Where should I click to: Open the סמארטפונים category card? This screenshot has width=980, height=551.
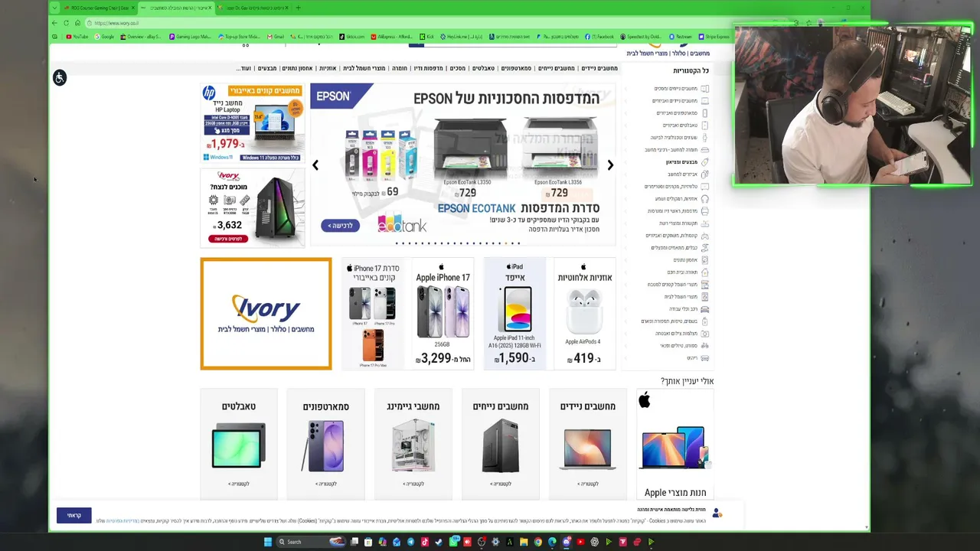click(x=325, y=444)
